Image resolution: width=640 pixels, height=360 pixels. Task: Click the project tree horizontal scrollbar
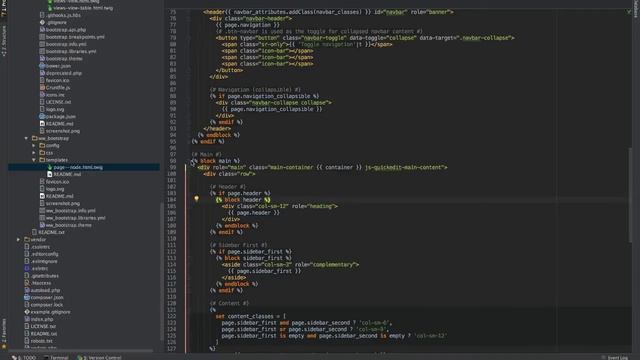tap(80, 350)
